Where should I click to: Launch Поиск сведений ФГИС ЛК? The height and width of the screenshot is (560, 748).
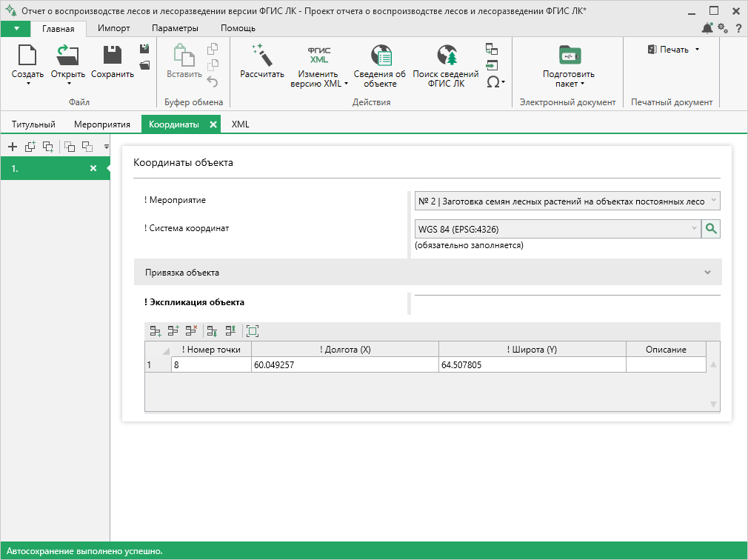446,66
